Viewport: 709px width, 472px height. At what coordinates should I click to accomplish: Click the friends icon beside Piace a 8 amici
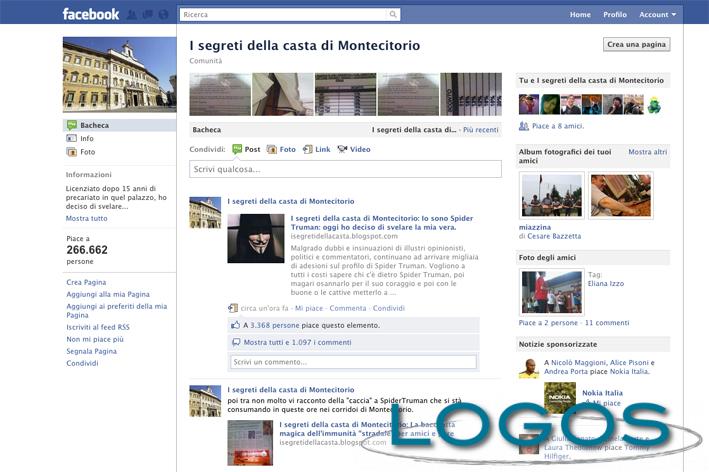click(x=524, y=126)
